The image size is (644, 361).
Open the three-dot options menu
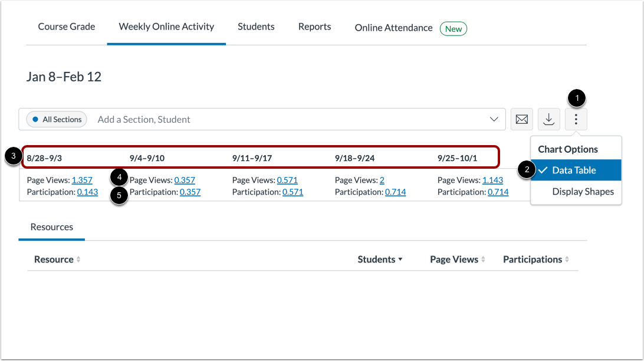[x=576, y=119]
